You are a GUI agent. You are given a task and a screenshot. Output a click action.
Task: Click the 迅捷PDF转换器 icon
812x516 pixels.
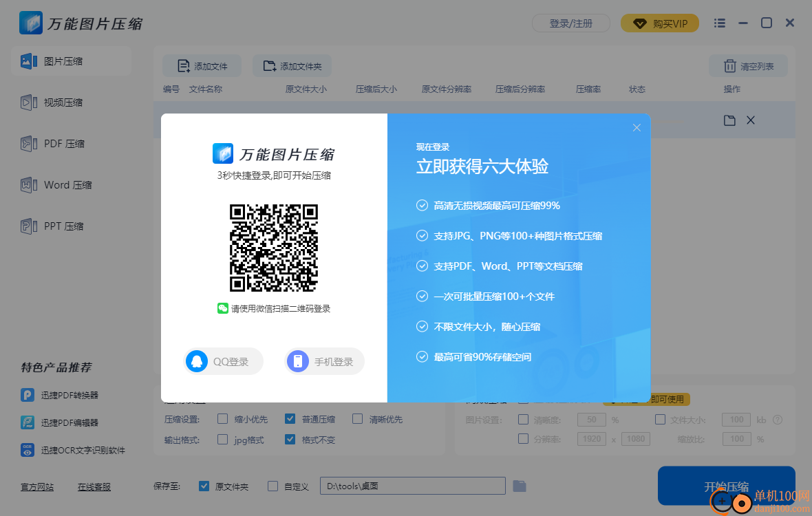[x=28, y=395]
